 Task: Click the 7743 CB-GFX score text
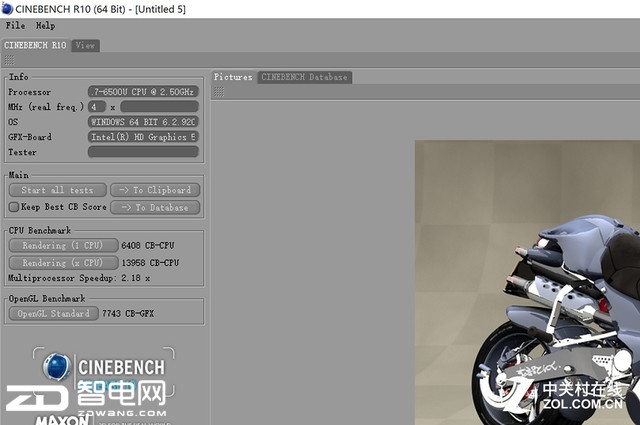(x=128, y=314)
